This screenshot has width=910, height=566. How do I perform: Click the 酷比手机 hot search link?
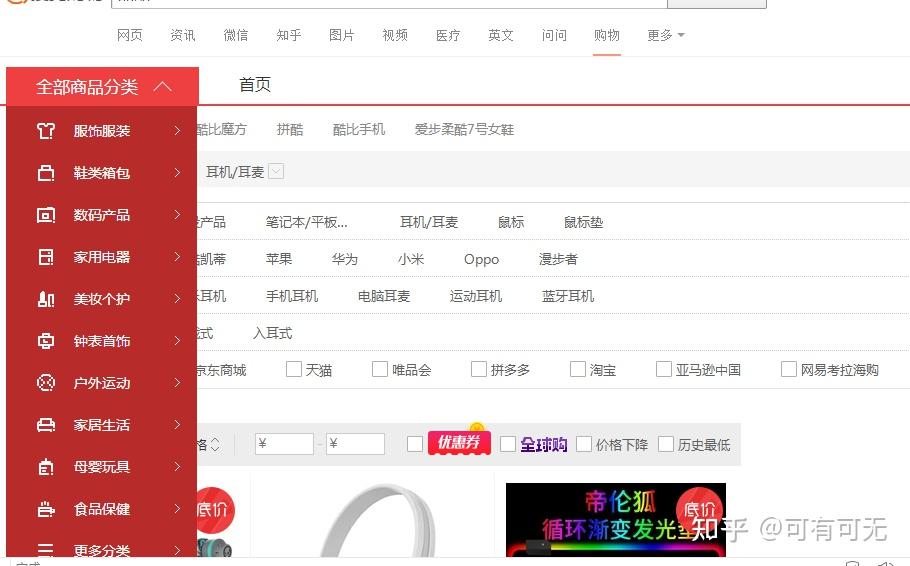pos(359,129)
